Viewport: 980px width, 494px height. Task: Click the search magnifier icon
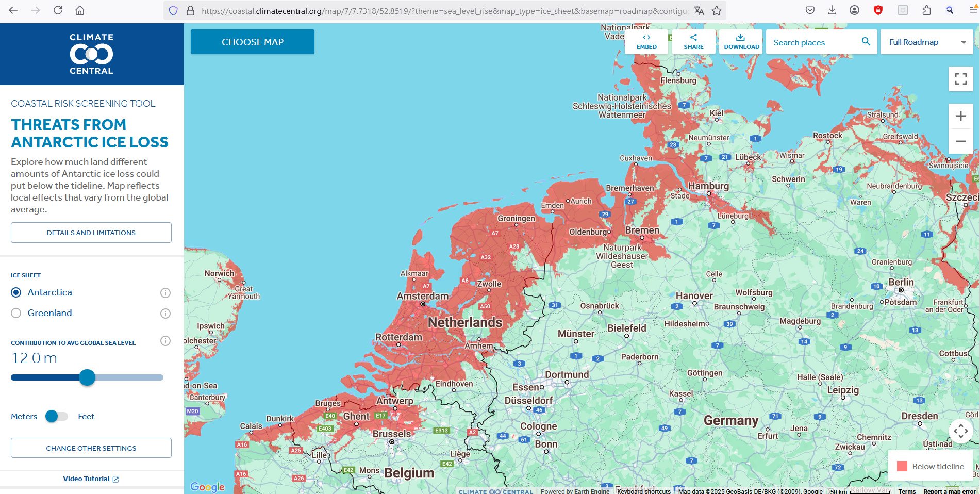coord(866,42)
